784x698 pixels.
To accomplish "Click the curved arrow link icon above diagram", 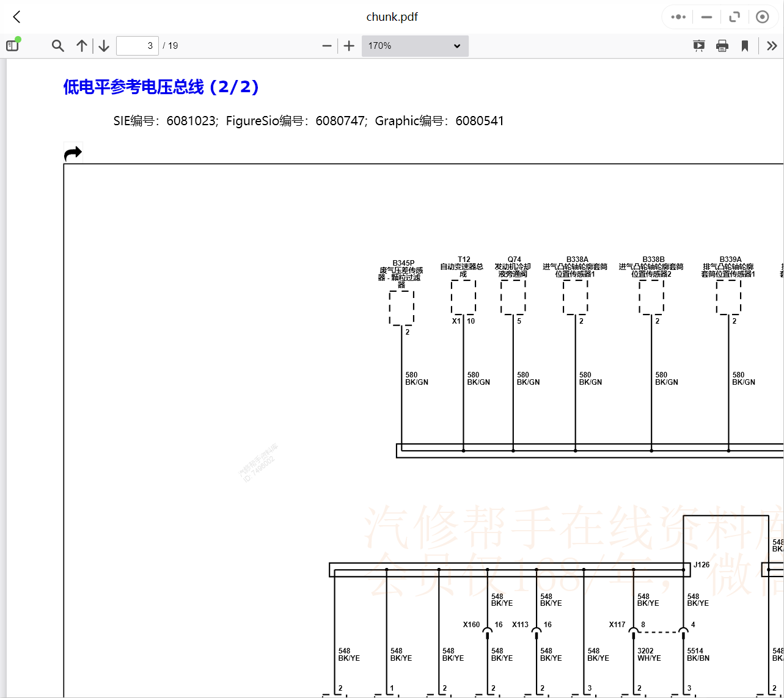I will pos(73,153).
